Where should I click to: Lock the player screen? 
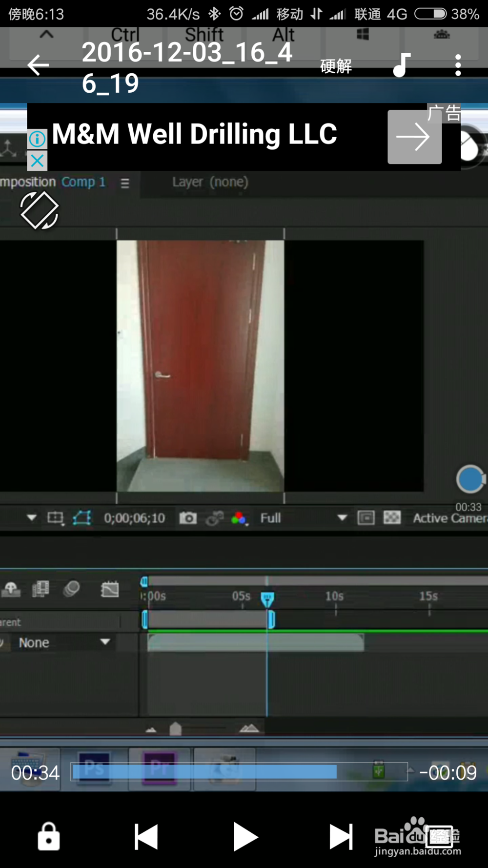click(x=49, y=836)
